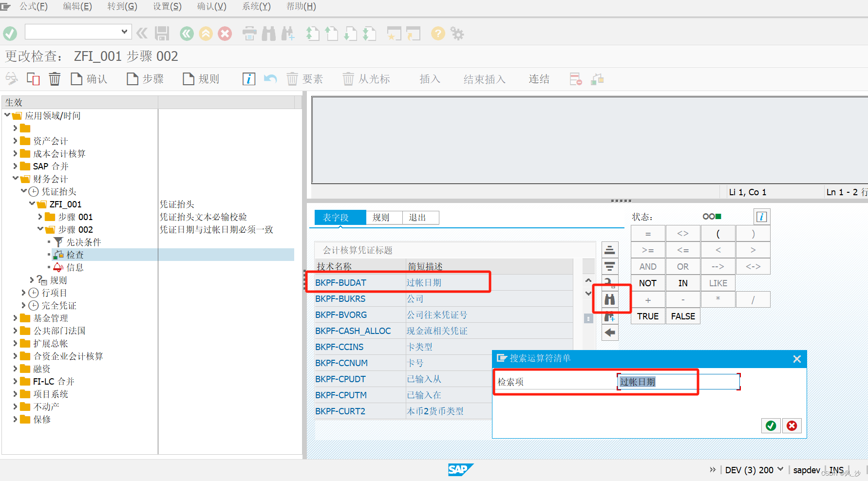868x481 pixels.
Task: Open the Customize Layout gear icon
Action: point(457,33)
